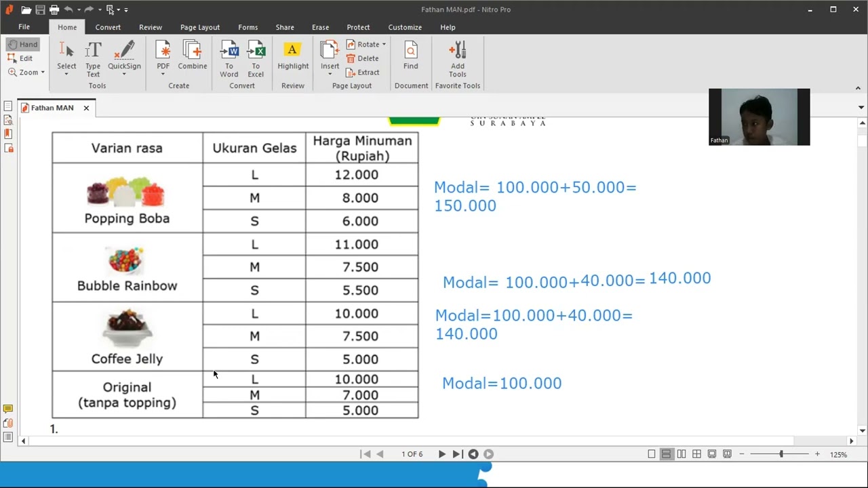Viewport: 868px width, 488px height.
Task: Open the Find tool
Action: [411, 56]
